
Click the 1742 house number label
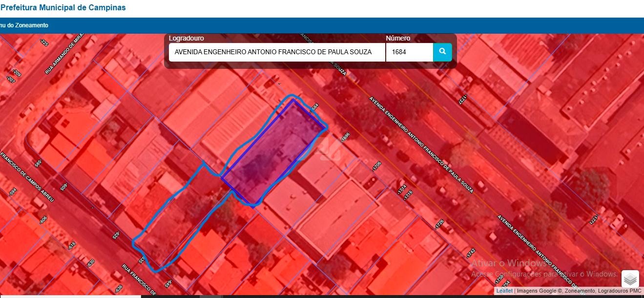click(x=470, y=253)
